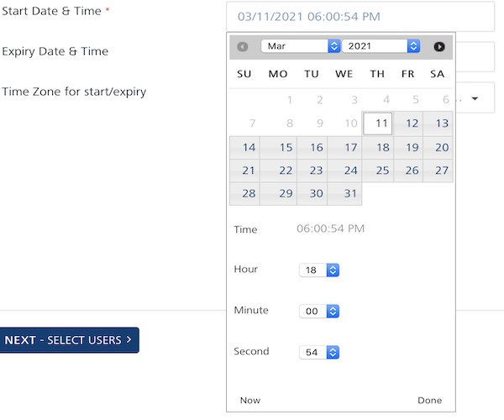
Task: Pick March 15 on the calendar
Action: tap(286, 147)
